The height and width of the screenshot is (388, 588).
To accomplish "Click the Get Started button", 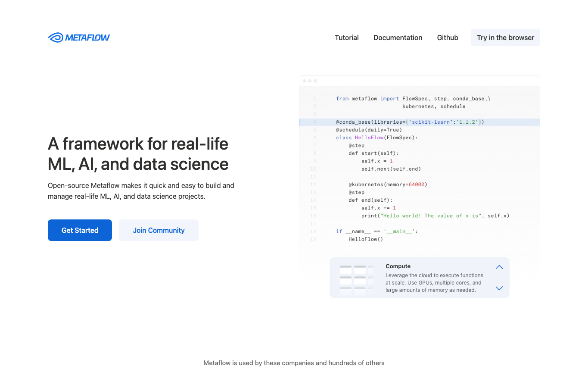I will tap(80, 230).
